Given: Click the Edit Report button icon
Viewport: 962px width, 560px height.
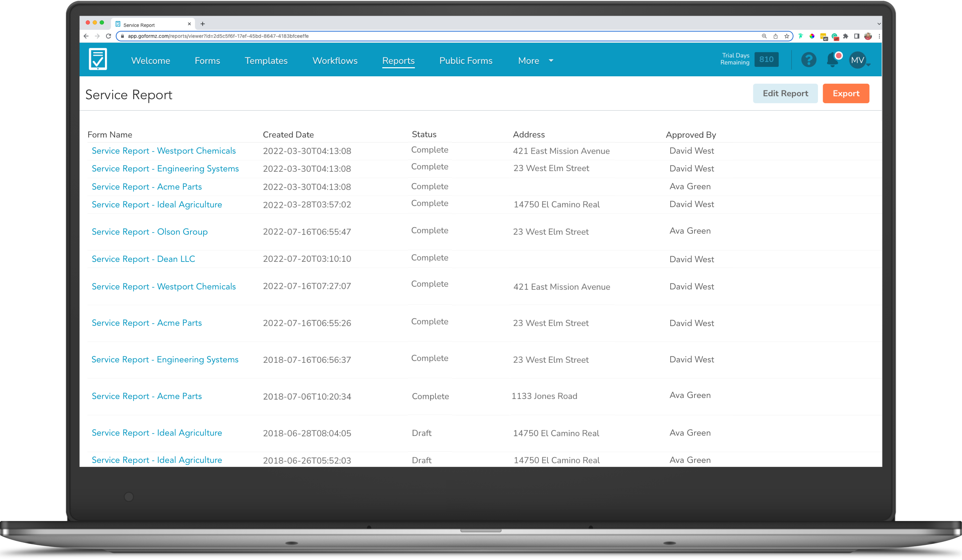Looking at the screenshot, I should pos(785,93).
